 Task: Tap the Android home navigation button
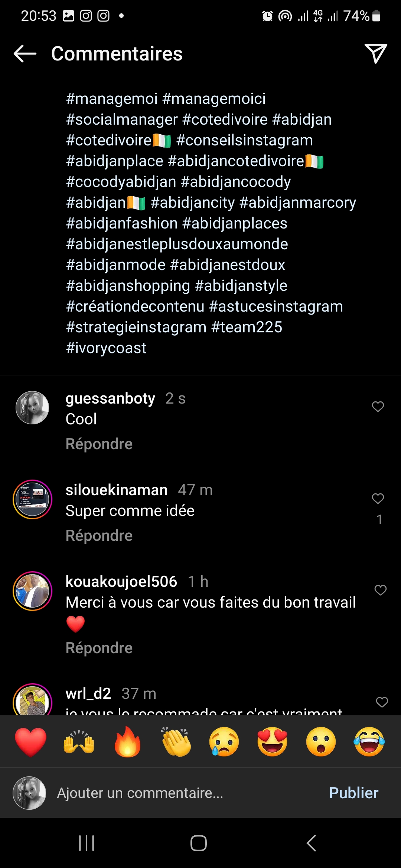[x=199, y=843]
